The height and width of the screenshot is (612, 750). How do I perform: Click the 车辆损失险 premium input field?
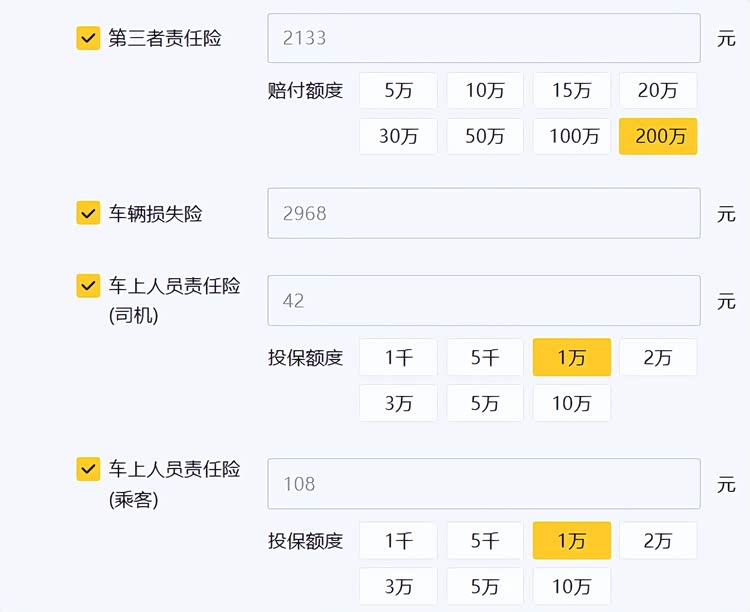(x=483, y=213)
